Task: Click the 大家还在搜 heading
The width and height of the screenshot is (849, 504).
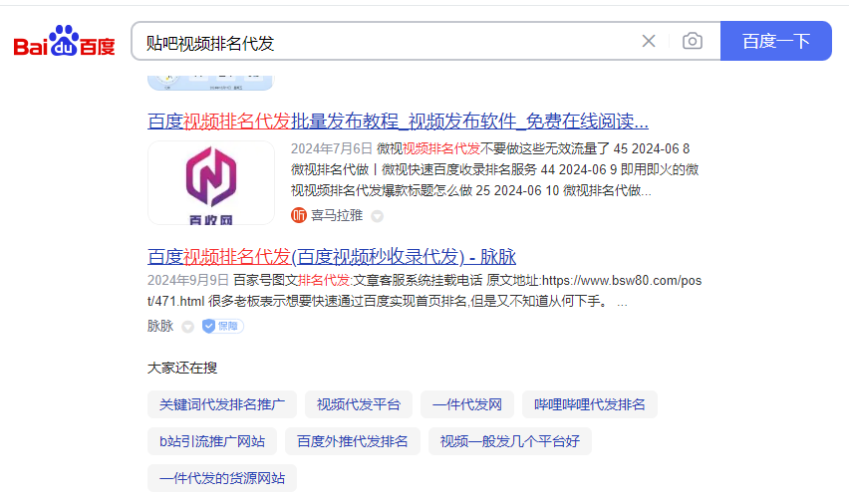Action: click(182, 369)
